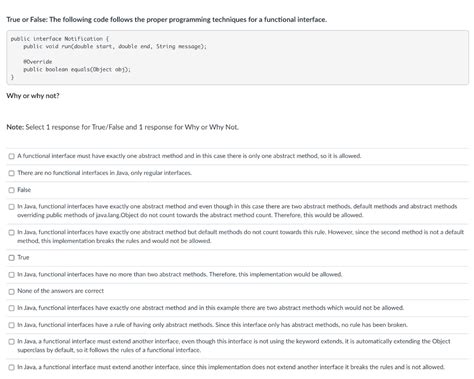The image size is (474, 379).
Task: Tick the False checkbox
Action: [x=11, y=190]
